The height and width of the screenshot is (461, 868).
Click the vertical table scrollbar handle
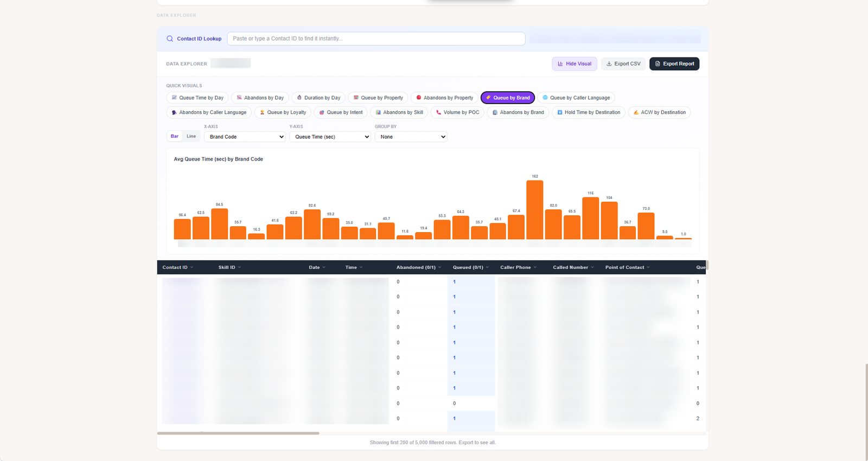(707, 265)
